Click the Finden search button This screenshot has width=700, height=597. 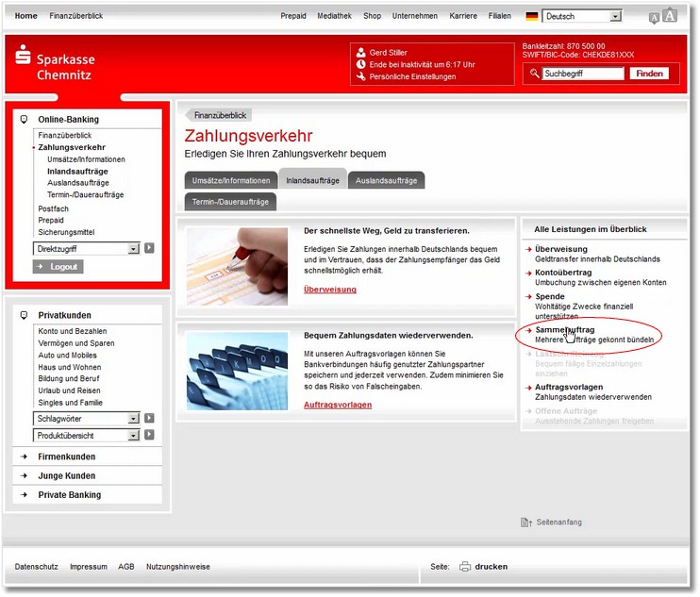pyautogui.click(x=649, y=74)
